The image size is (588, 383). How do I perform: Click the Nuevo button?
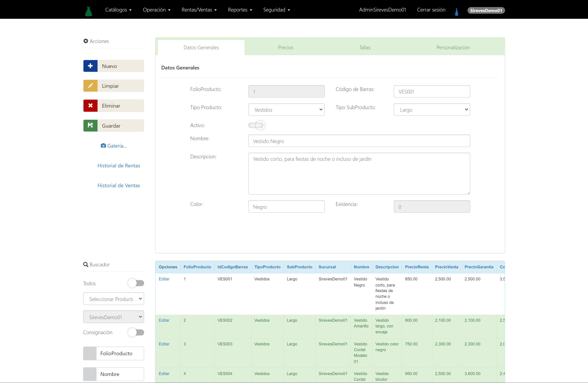coord(114,66)
